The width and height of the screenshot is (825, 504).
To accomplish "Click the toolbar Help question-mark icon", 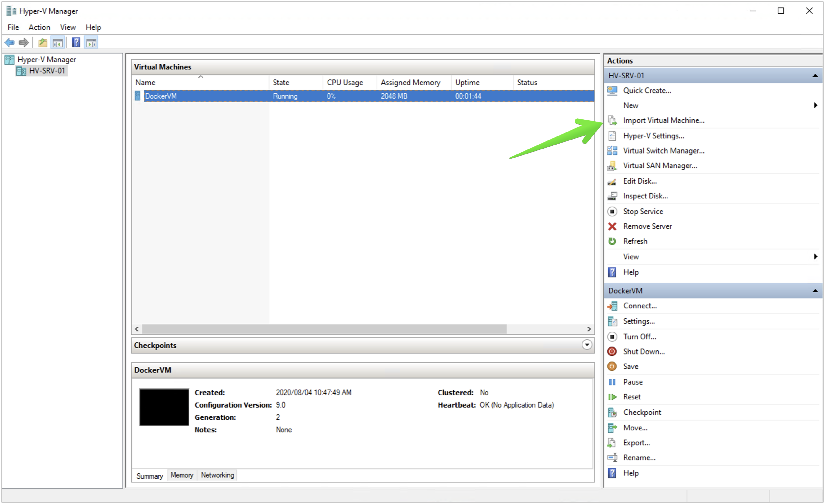I will click(76, 42).
